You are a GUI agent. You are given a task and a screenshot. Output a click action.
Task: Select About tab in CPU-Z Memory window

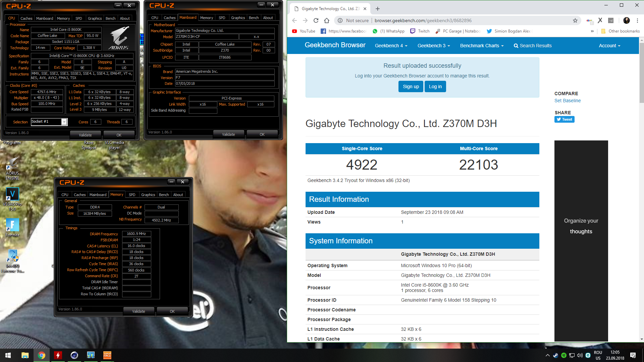coord(178,195)
